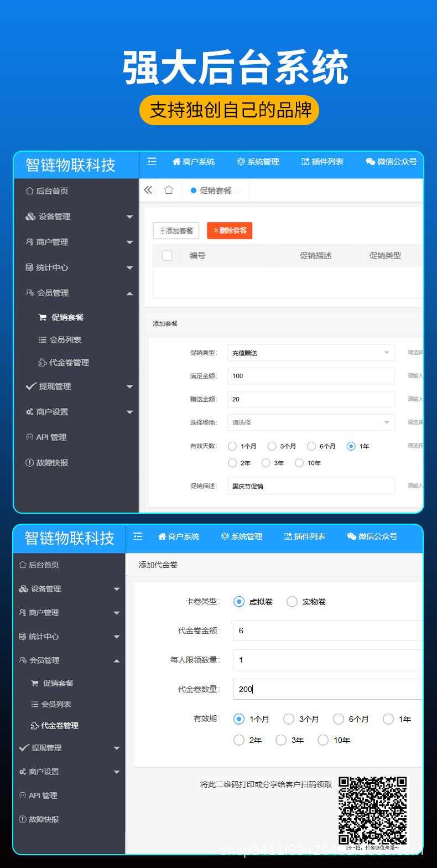Toggle sidebar menu icon in 添加代金卷 screen header

[138, 536]
